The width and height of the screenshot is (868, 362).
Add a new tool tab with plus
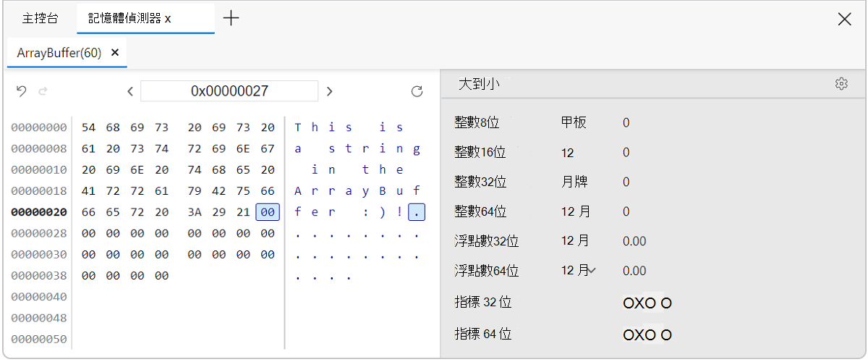coord(231,19)
